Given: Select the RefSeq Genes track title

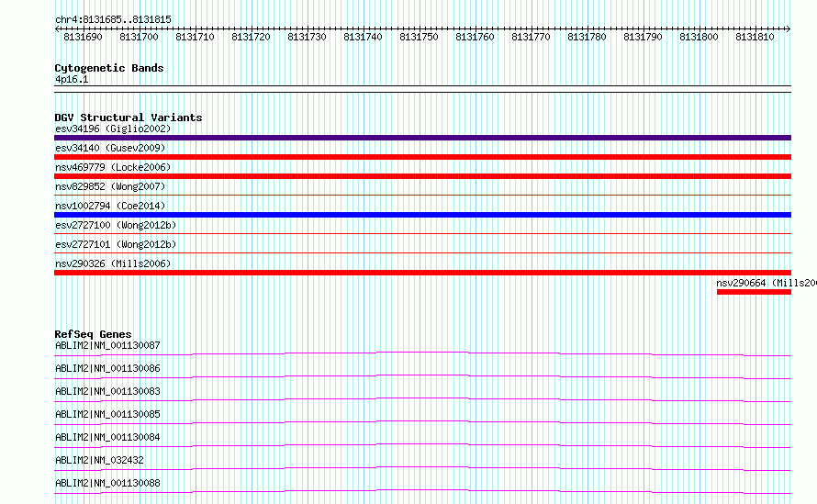Looking at the screenshot, I should click(x=94, y=334).
